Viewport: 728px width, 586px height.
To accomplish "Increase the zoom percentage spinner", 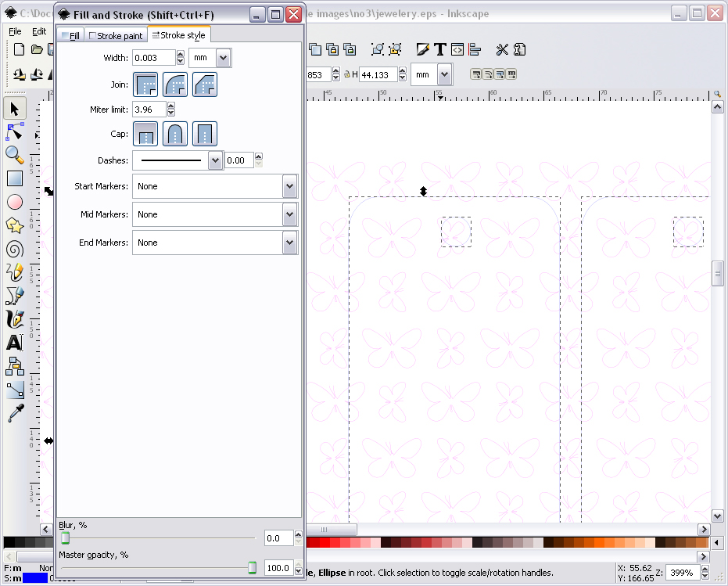I will click(705, 570).
